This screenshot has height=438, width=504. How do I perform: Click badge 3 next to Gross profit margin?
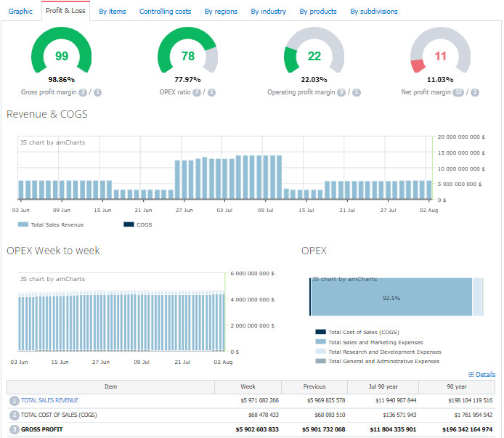click(83, 92)
